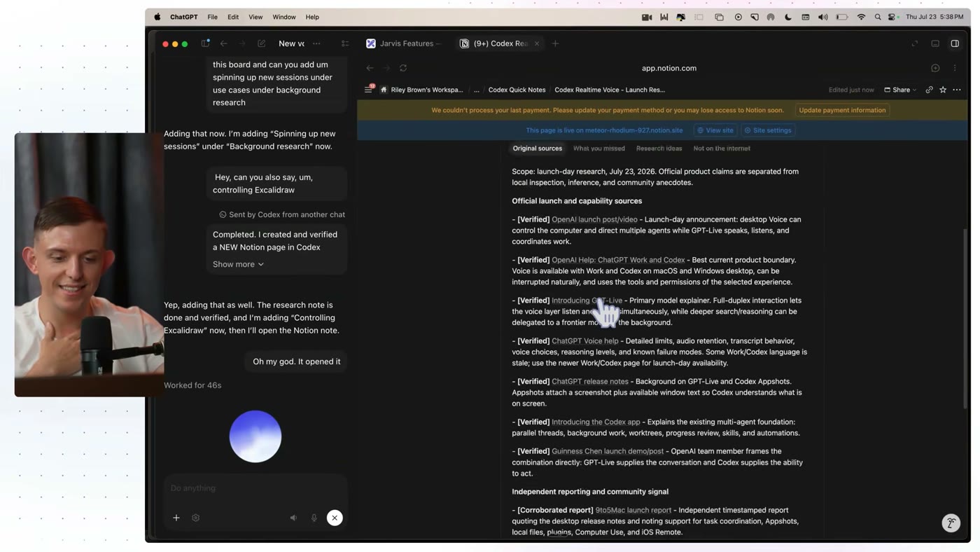
Task: Click Update payment information button
Action: pyautogui.click(x=842, y=110)
